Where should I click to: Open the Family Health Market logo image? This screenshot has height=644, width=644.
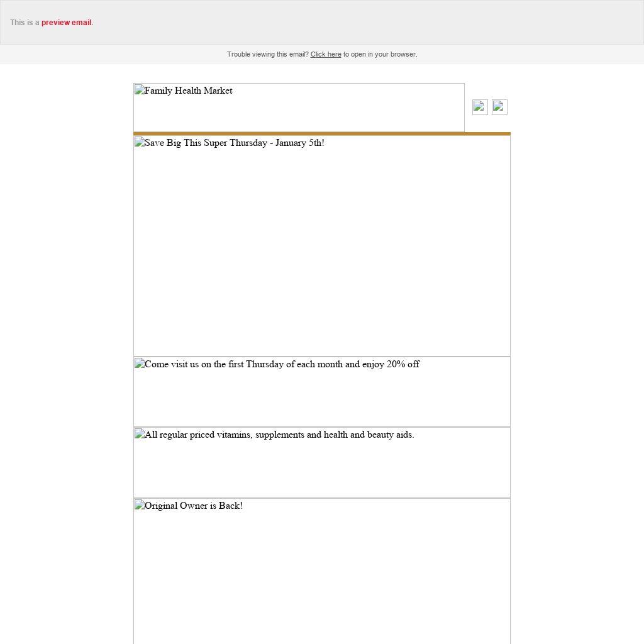click(x=299, y=108)
